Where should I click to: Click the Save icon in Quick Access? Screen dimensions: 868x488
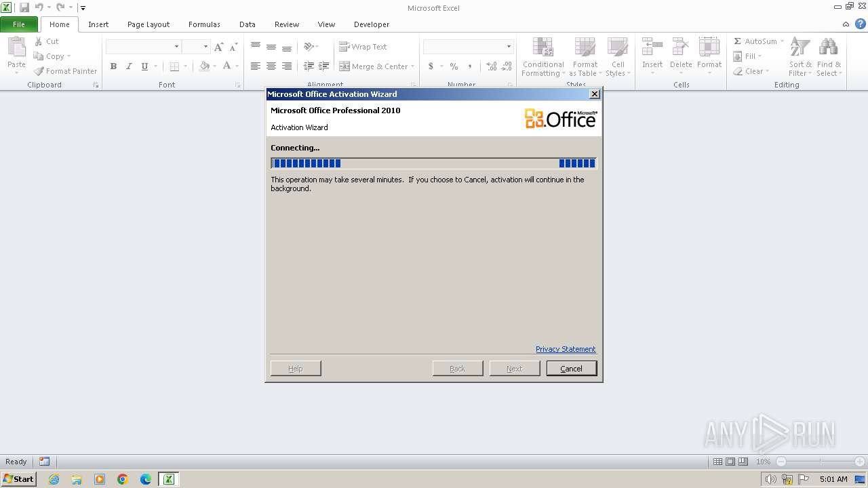coord(24,7)
